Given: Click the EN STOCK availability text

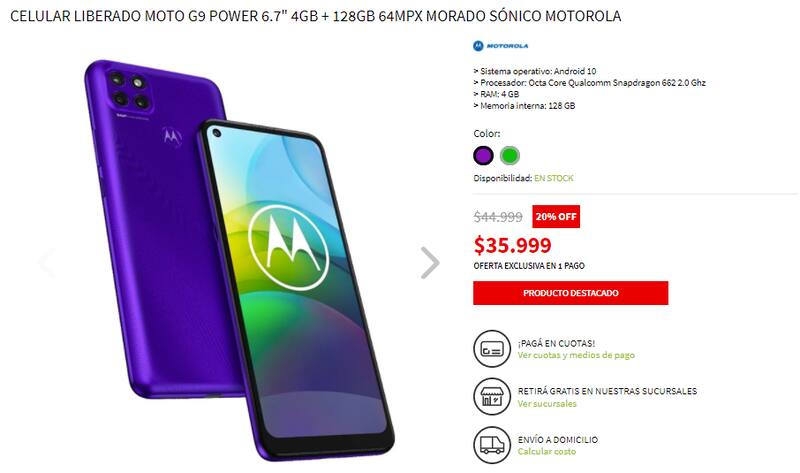Looking at the screenshot, I should 554,178.
